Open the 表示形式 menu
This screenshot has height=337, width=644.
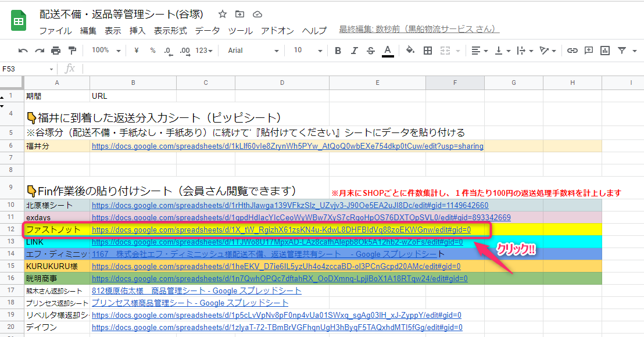click(170, 31)
